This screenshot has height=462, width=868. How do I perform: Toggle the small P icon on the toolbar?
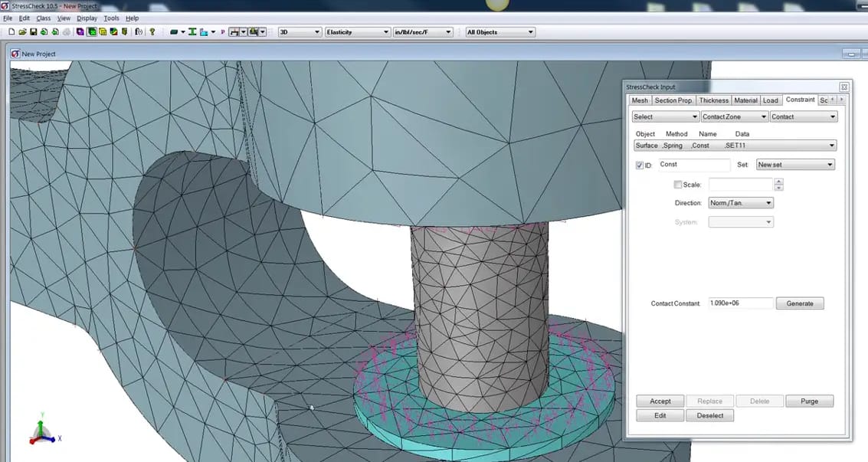click(223, 31)
